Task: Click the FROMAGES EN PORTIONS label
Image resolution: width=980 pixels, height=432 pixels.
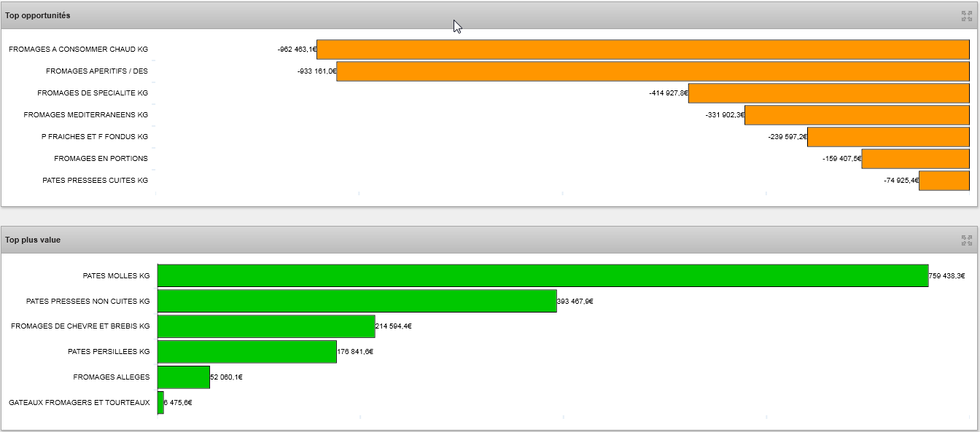Action: [101, 159]
